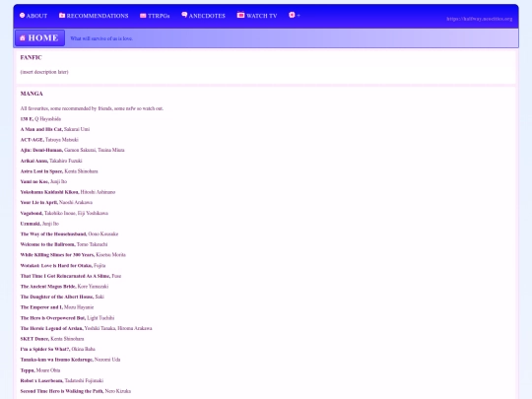Select the "Astra Lost in Space" entry
The width and height of the screenshot is (532, 399).
coord(59,171)
